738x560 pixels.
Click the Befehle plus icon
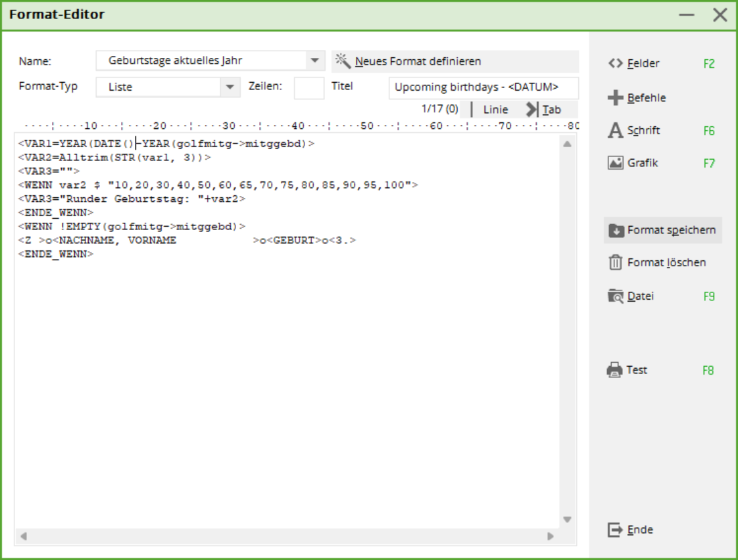(615, 98)
